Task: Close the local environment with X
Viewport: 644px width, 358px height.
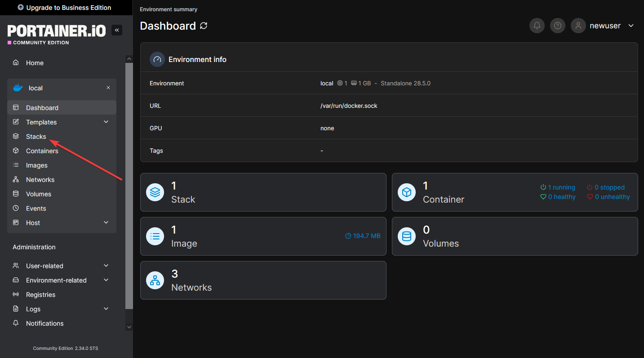Action: [108, 88]
